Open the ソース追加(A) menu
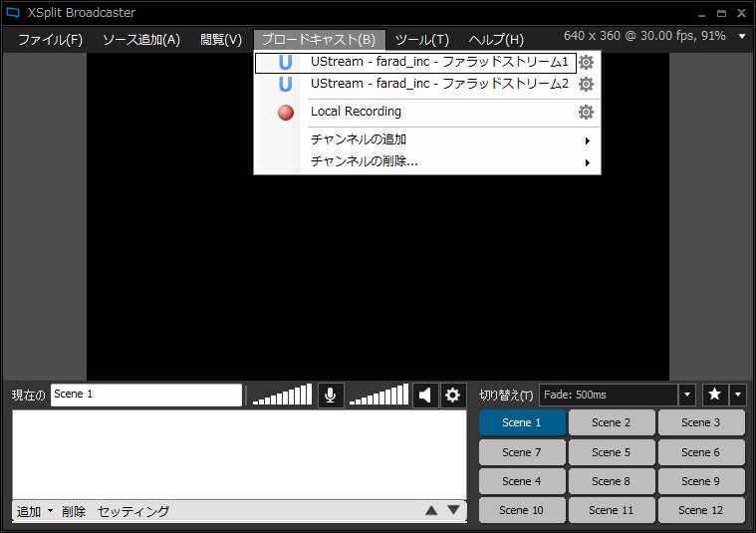The width and height of the screenshot is (756, 533). (x=141, y=40)
